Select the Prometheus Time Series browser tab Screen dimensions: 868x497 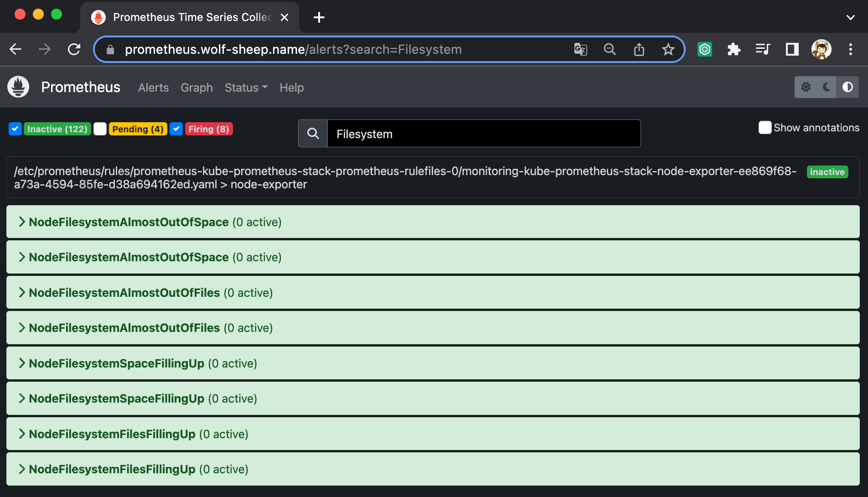(x=190, y=17)
